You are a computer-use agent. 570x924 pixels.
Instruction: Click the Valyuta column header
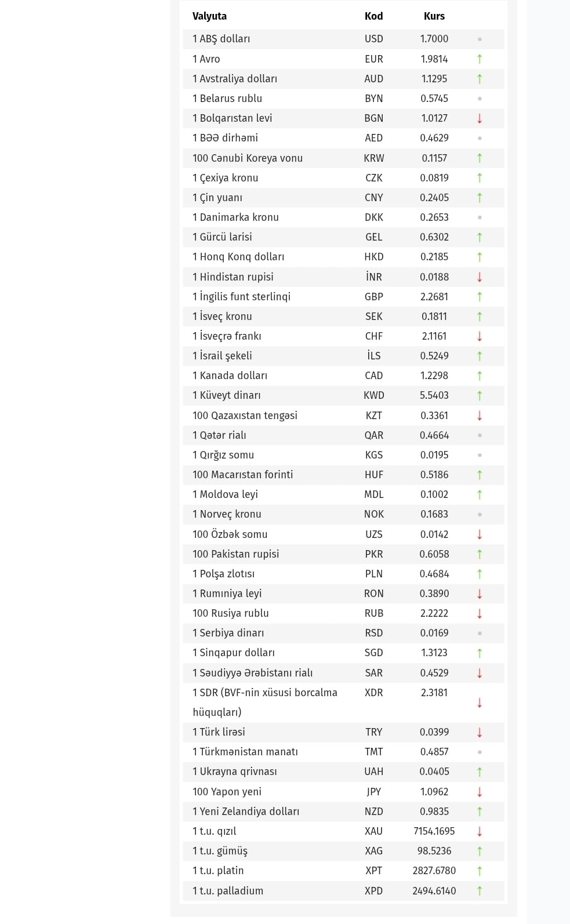click(x=209, y=16)
